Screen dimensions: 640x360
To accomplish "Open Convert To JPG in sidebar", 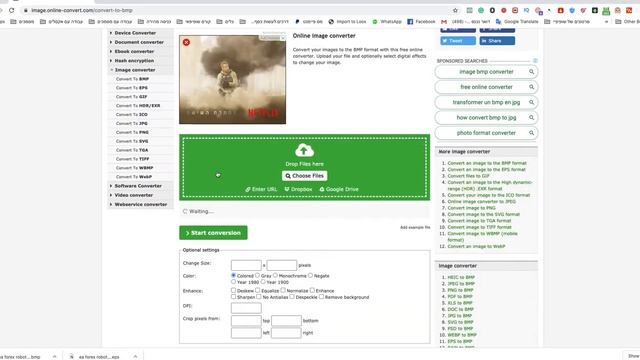I will tap(132, 123).
